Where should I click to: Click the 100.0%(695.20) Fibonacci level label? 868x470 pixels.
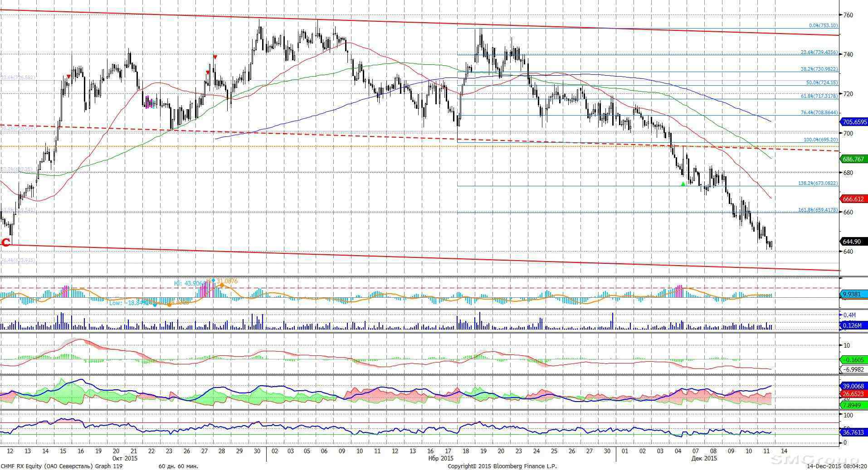(820, 140)
